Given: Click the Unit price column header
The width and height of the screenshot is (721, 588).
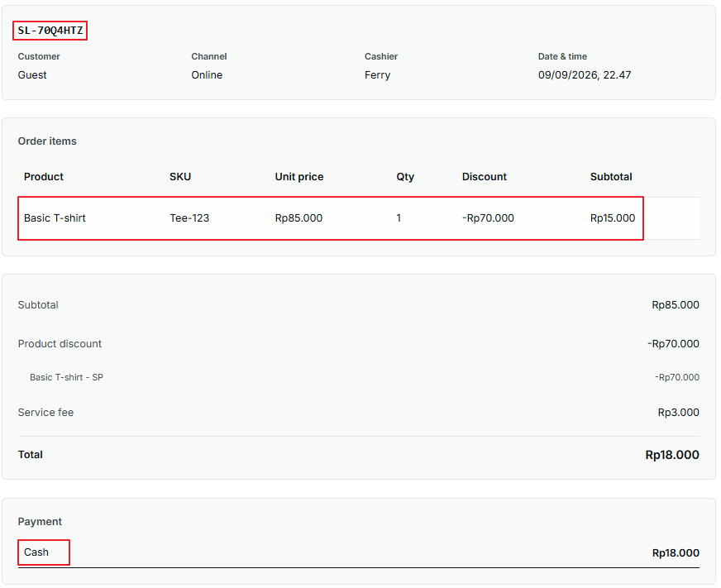Looking at the screenshot, I should click(x=299, y=177).
